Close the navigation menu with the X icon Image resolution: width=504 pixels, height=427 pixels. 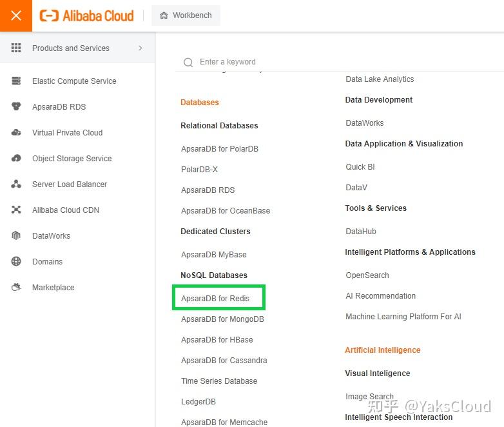(x=16, y=15)
